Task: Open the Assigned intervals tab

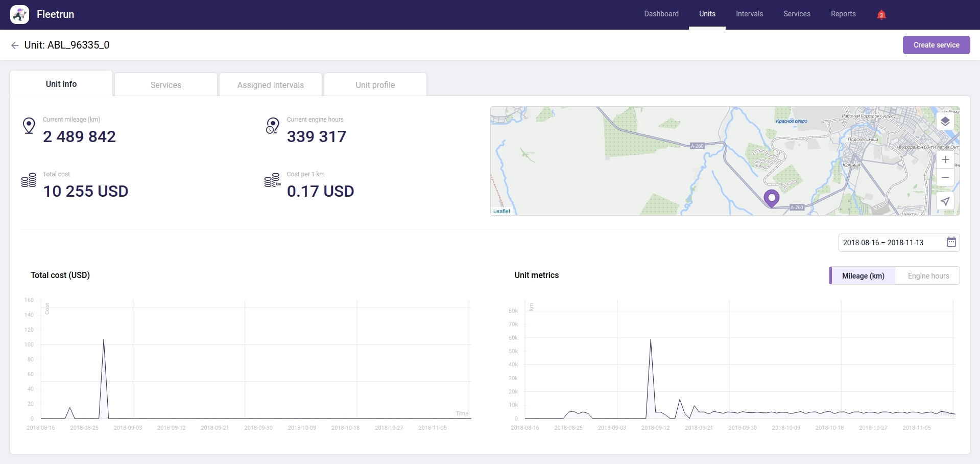Action: [x=270, y=85]
